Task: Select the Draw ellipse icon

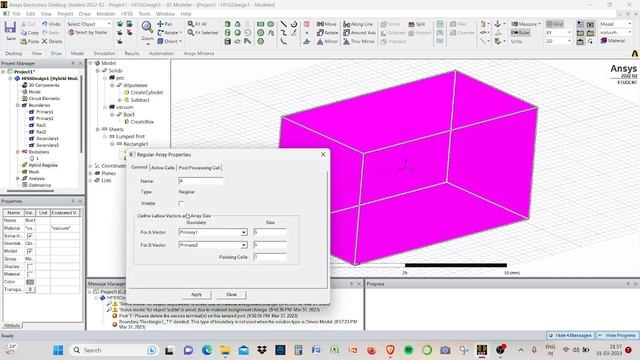Action: [271, 24]
